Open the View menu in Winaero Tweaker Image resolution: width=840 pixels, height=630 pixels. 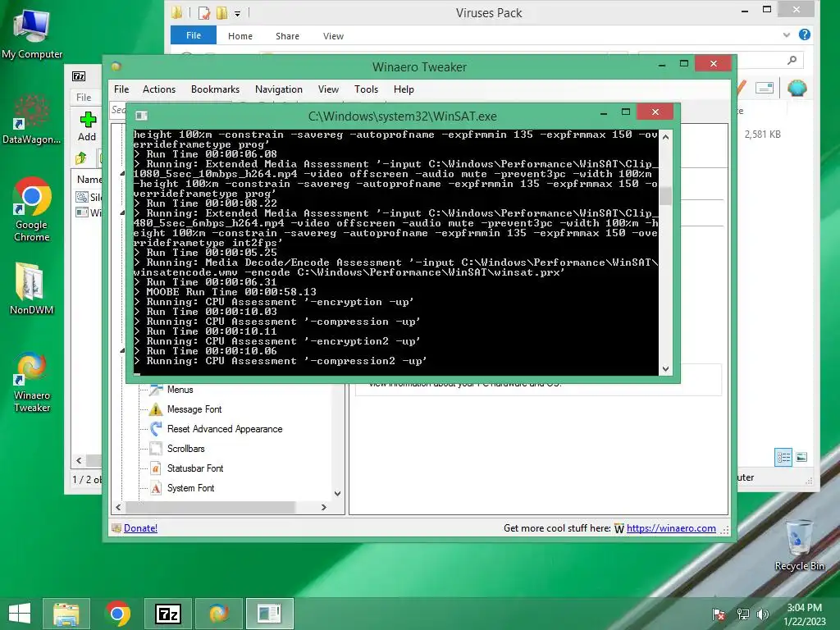point(328,89)
